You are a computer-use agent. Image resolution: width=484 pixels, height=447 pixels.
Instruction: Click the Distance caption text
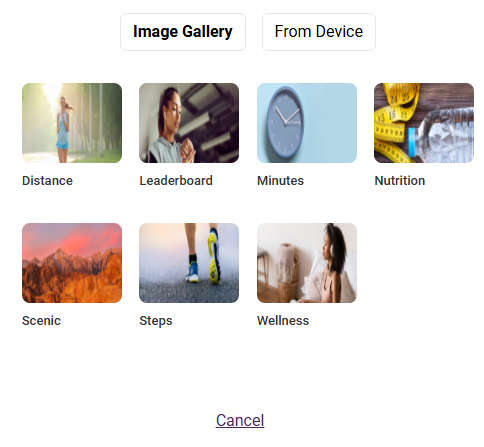click(x=47, y=181)
